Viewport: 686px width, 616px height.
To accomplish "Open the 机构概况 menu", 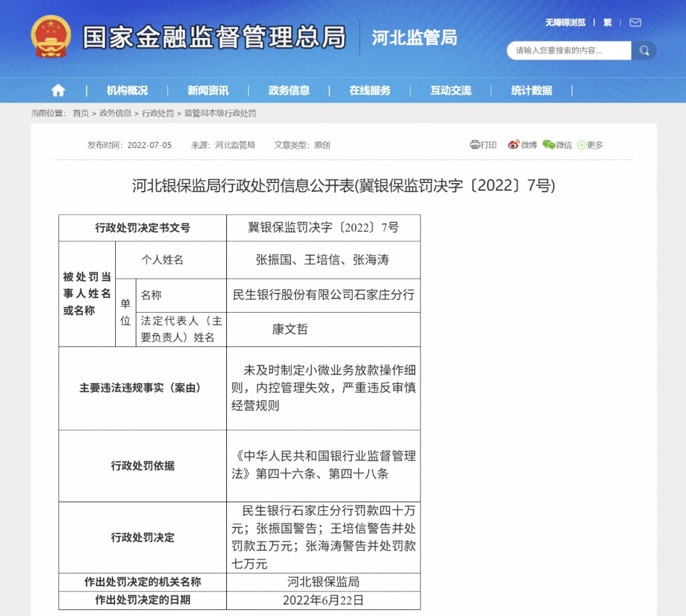I will tap(127, 90).
